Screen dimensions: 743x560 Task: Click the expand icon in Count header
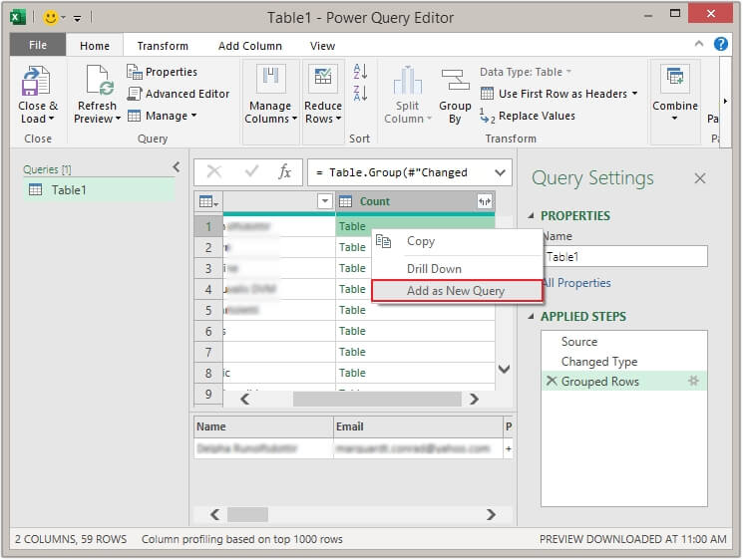[x=485, y=201]
